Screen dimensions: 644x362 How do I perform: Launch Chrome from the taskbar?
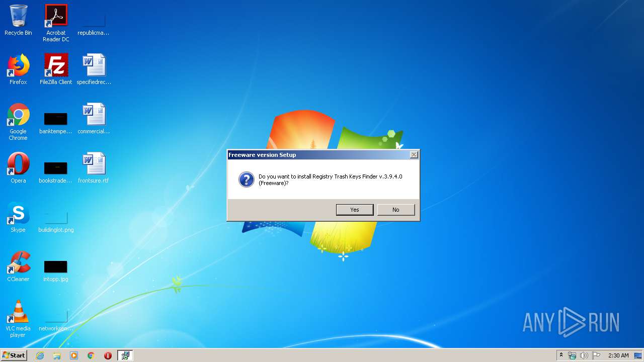point(91,355)
